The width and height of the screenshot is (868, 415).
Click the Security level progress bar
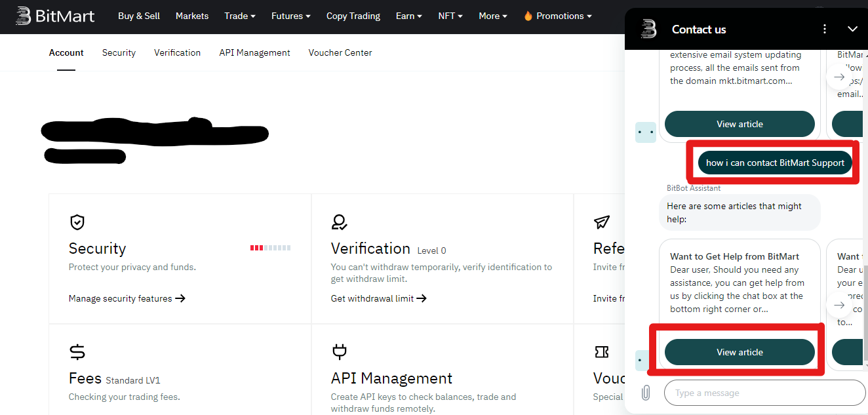pos(270,248)
